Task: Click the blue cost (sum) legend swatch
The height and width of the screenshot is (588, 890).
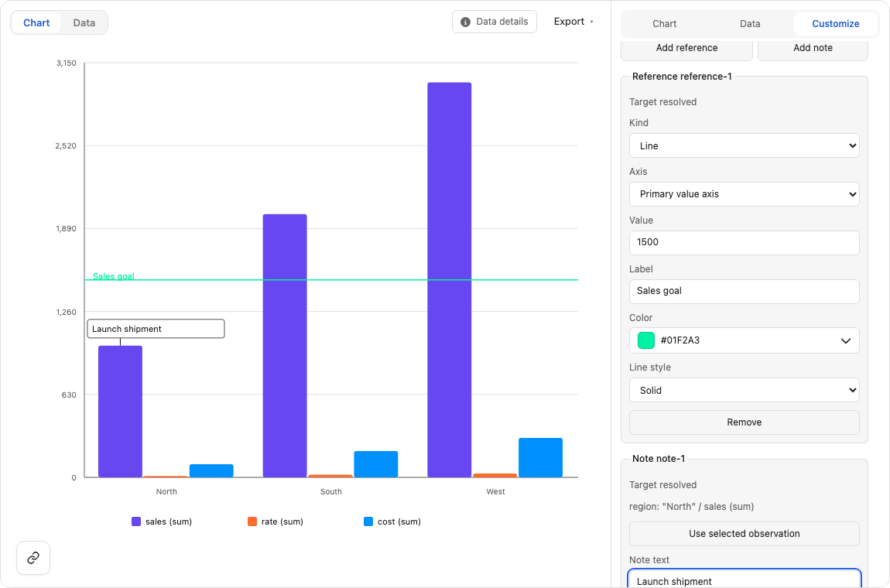Action: 368,521
